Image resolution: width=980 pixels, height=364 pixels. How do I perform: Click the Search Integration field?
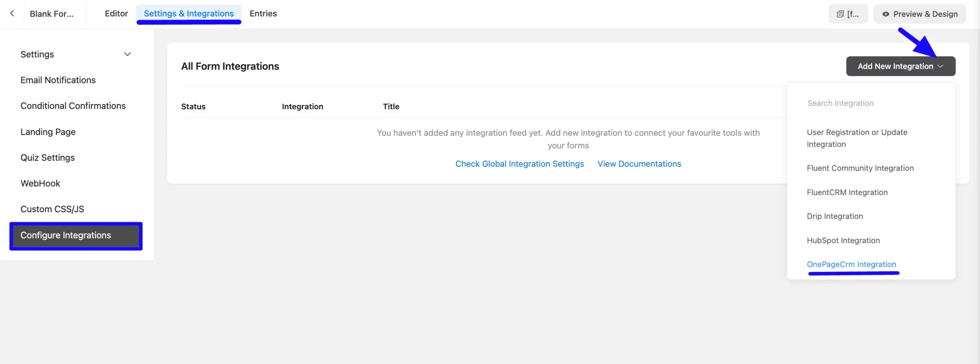pyautogui.click(x=841, y=103)
